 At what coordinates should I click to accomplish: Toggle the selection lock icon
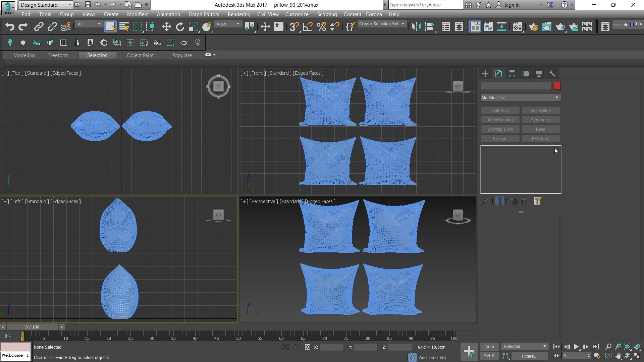297,347
